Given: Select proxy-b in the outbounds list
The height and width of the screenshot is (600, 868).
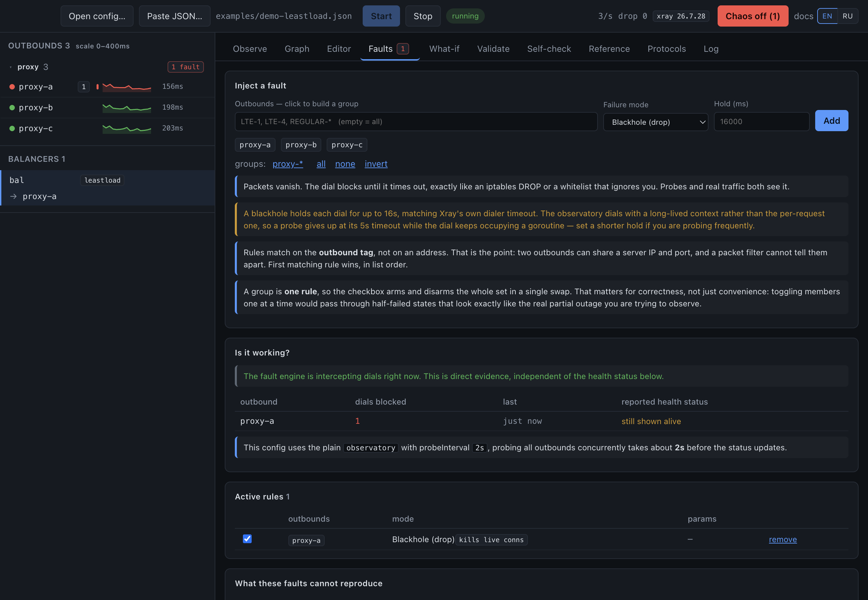Looking at the screenshot, I should click(108, 108).
